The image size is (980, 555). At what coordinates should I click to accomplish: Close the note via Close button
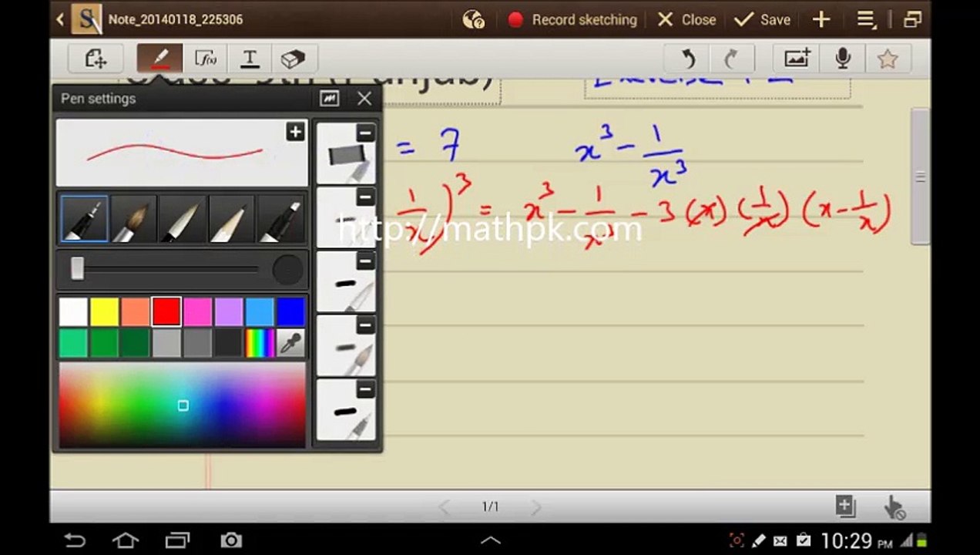(x=686, y=19)
